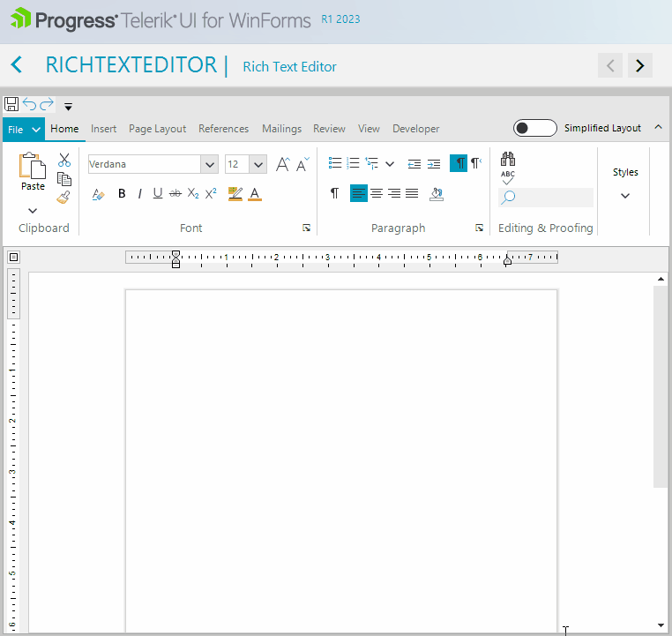The height and width of the screenshot is (636, 672).
Task: Switch to the Insert tab
Action: pyautogui.click(x=103, y=129)
